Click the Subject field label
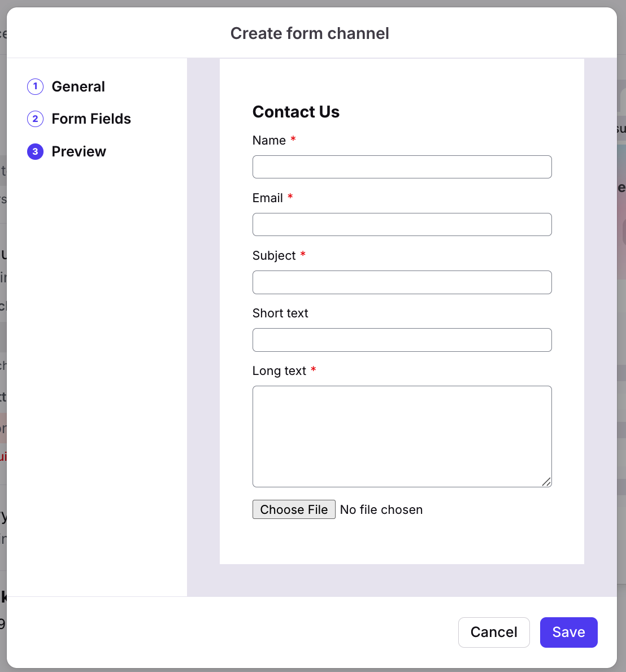 coord(274,256)
